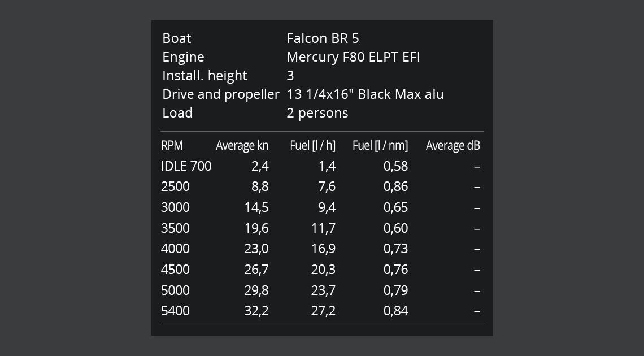Click the Average kn column header
Image resolution: width=644 pixels, height=356 pixels.
(x=242, y=145)
